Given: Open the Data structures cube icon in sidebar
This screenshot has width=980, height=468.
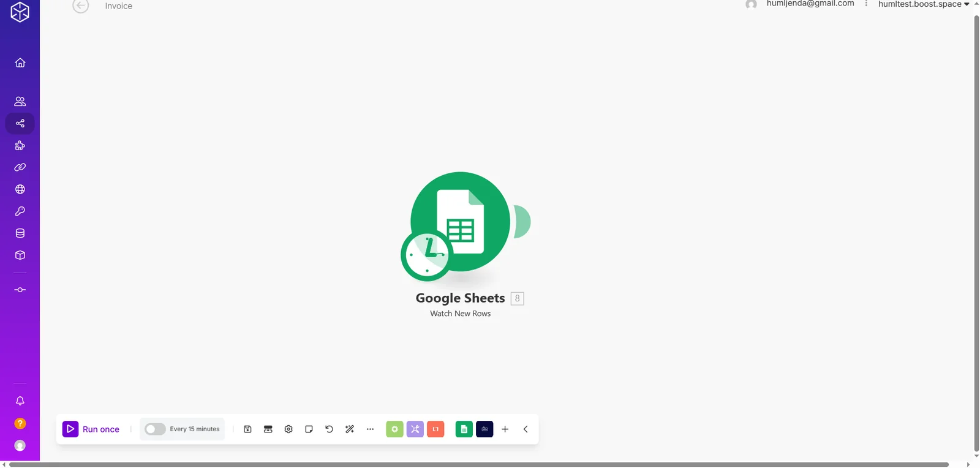Looking at the screenshot, I should click(20, 255).
